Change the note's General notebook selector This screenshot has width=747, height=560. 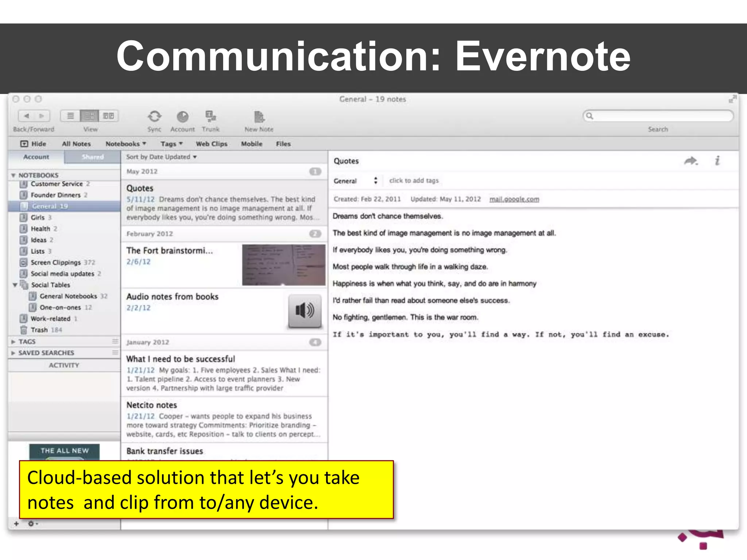tap(356, 181)
